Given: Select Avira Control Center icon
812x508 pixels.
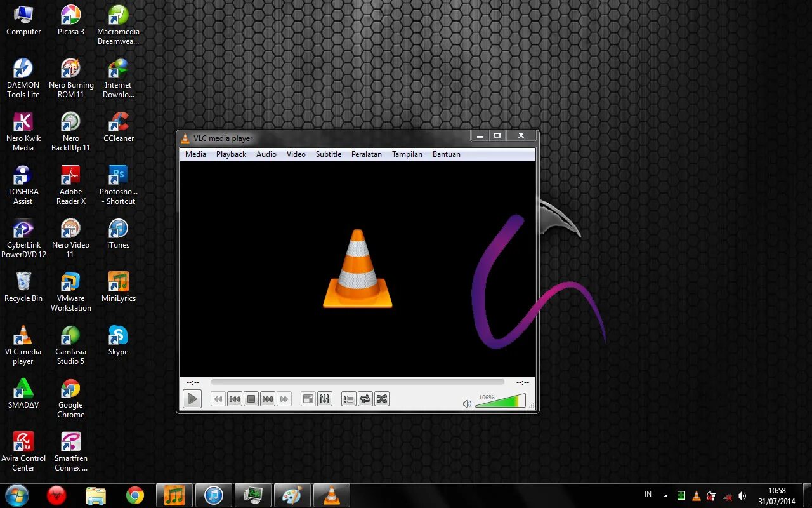Looking at the screenshot, I should click(23, 452).
